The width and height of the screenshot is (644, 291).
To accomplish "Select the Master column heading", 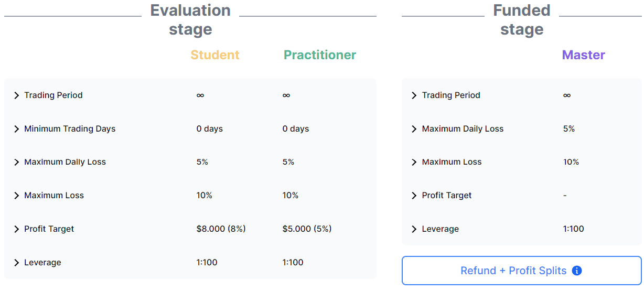I will click(583, 55).
